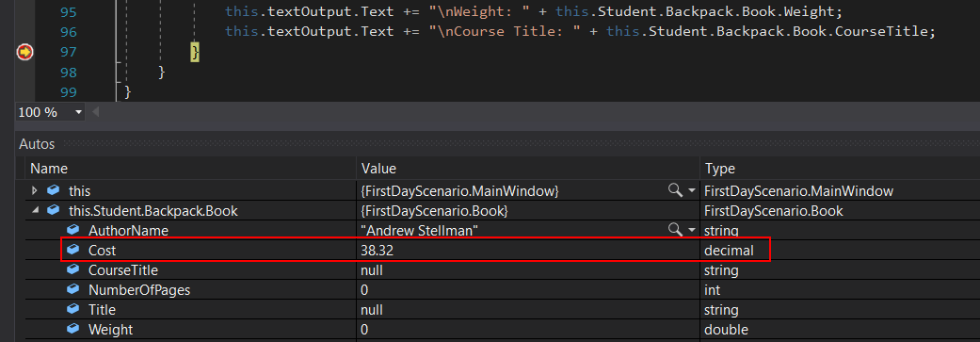980x342 pixels.
Task: Collapse the this.Student.Backpack.Book row
Action: tap(35, 211)
